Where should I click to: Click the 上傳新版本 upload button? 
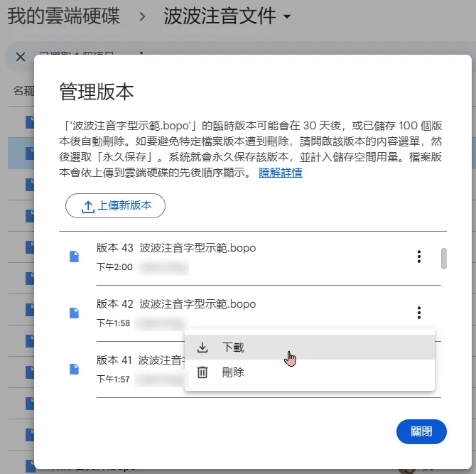(115, 205)
